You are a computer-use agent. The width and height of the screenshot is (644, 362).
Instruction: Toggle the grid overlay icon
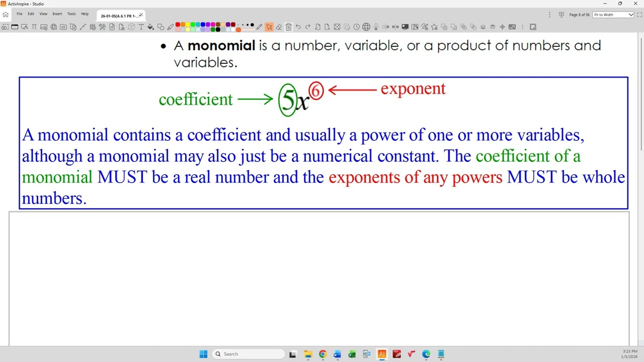point(93,27)
